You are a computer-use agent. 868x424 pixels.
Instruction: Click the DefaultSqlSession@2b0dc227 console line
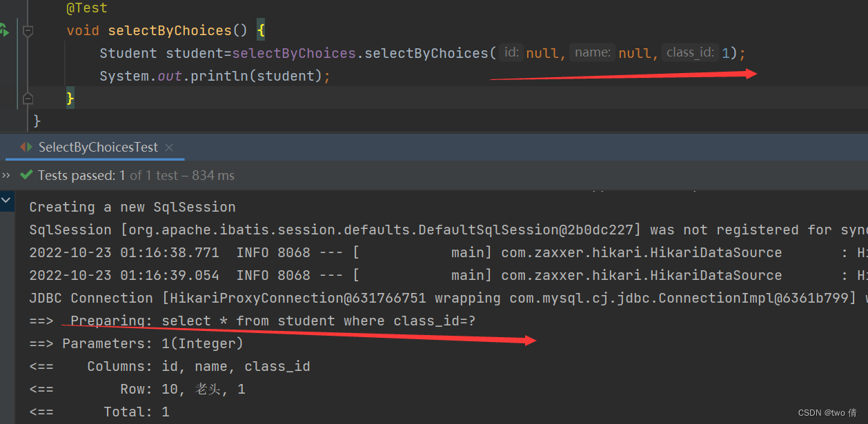tap(448, 230)
